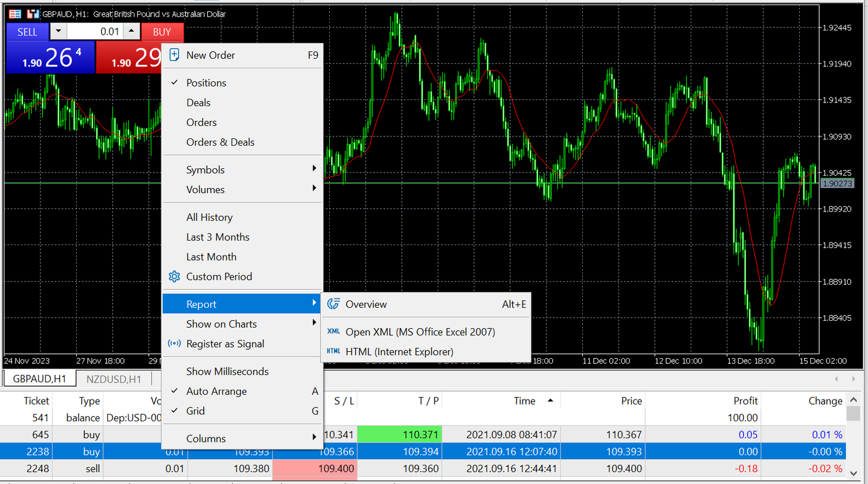Click the XML icon for Excel report
Image resolution: width=868 pixels, height=484 pixels.
coord(334,331)
